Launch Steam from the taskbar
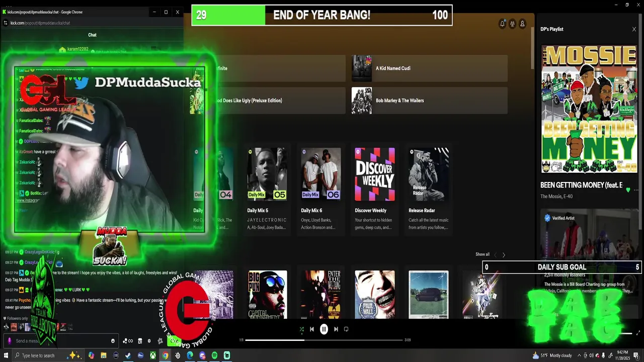The width and height of the screenshot is (644, 362). (x=128, y=355)
